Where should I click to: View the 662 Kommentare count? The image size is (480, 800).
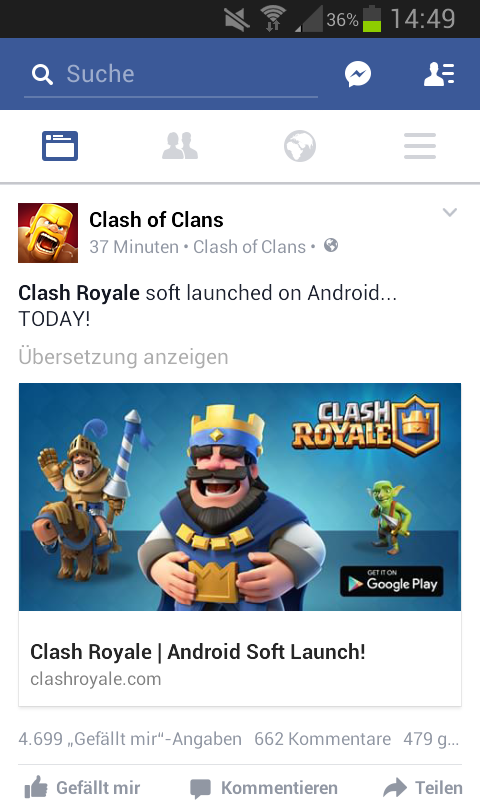[322, 738]
